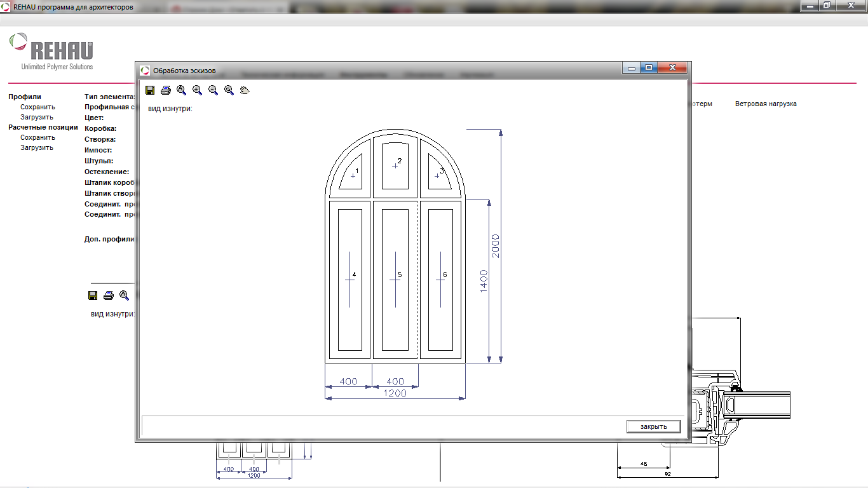This screenshot has width=868, height=488.
Task: Activate the hand pan tool
Action: pyautogui.click(x=245, y=90)
